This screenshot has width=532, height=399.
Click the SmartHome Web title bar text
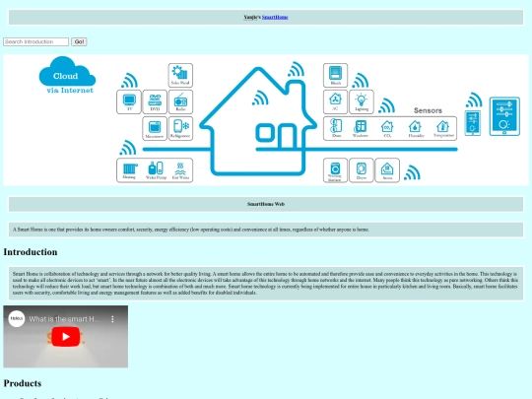point(266,204)
